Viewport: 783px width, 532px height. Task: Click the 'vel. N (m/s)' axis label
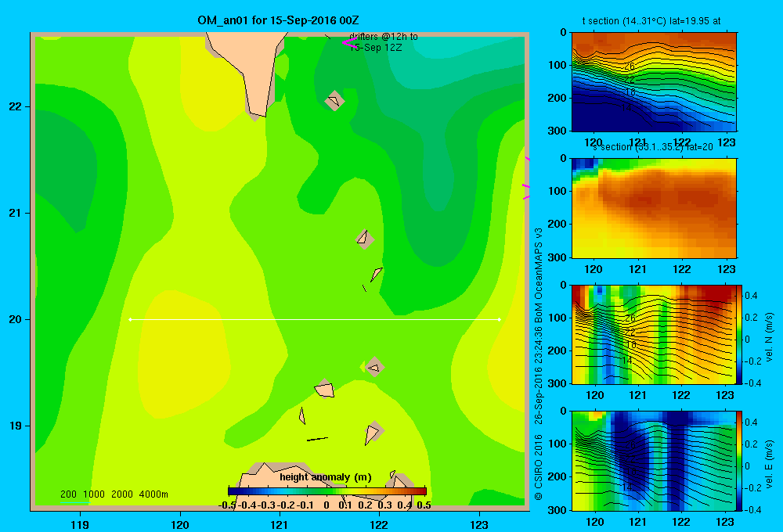click(x=769, y=337)
